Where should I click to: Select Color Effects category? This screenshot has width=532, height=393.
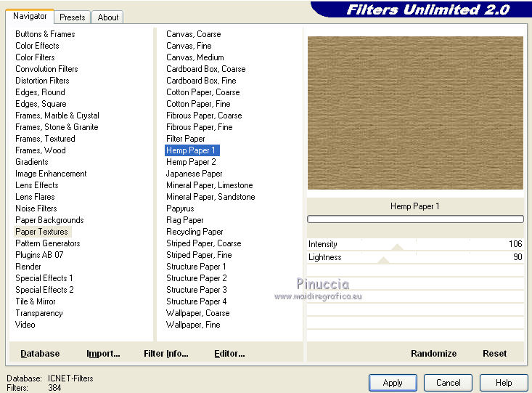tap(37, 46)
